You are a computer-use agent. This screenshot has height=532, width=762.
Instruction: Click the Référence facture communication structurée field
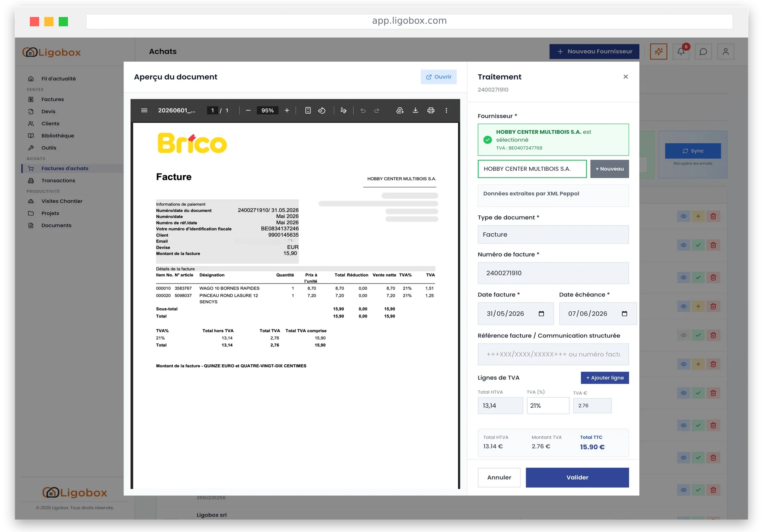click(553, 354)
